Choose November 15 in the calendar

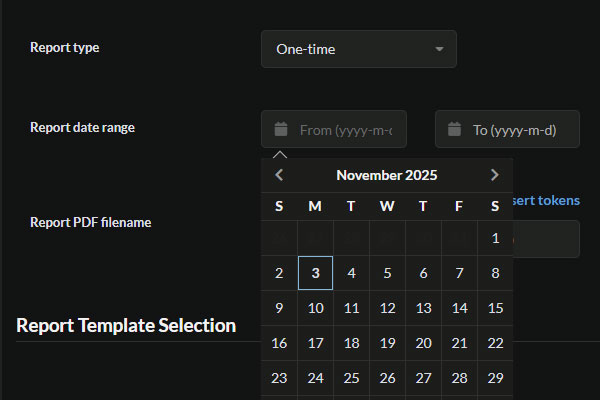(495, 308)
